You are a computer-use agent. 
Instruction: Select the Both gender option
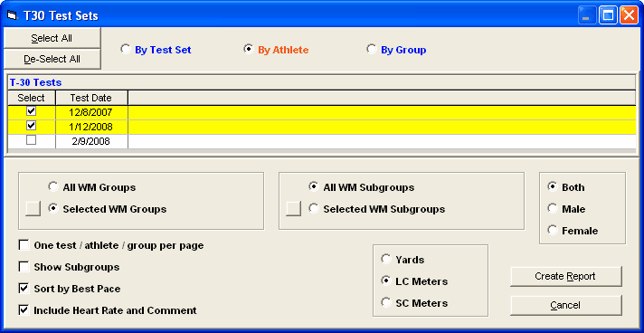pyautogui.click(x=553, y=187)
